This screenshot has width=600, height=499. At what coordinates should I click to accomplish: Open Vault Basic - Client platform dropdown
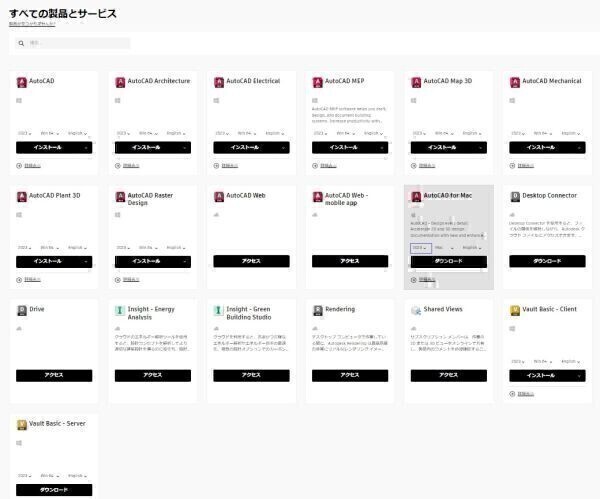[543, 361]
